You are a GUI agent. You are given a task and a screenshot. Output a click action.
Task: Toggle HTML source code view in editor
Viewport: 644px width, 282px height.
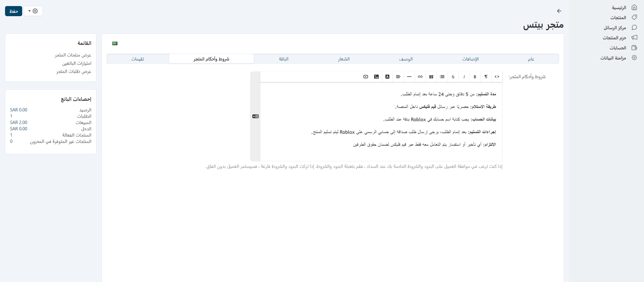(497, 77)
